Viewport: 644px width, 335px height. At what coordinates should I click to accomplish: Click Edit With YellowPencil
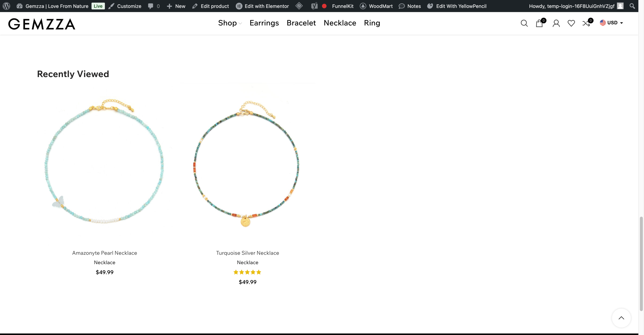[x=457, y=6]
